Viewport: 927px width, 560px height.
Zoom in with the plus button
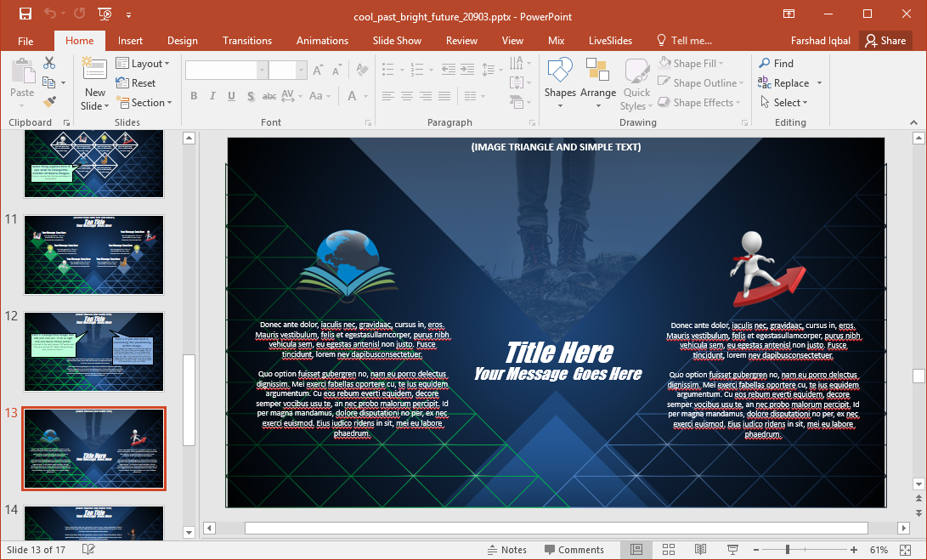pyautogui.click(x=854, y=549)
